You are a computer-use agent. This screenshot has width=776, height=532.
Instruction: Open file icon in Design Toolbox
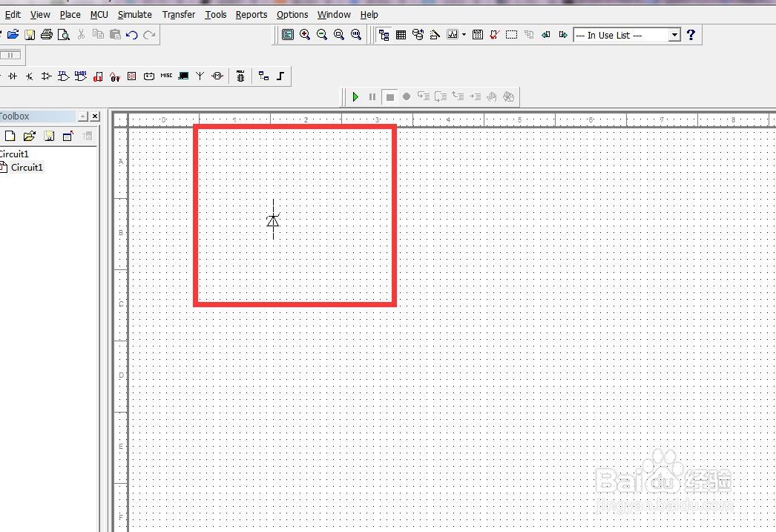(x=30, y=136)
